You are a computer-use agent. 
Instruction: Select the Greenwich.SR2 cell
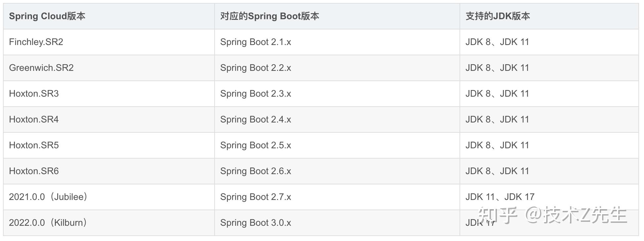point(41,68)
